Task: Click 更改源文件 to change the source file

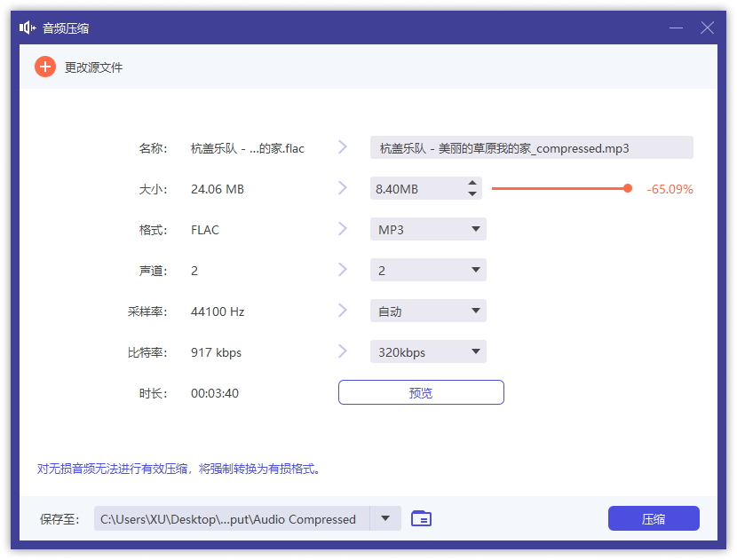Action: click(93, 67)
